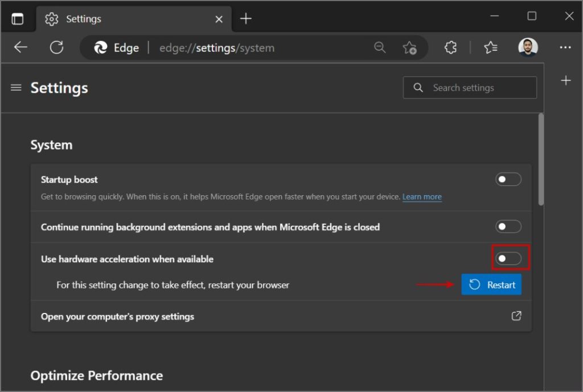Click the zoom magnifier in address bar
This screenshot has height=392, width=583.
tap(380, 47)
